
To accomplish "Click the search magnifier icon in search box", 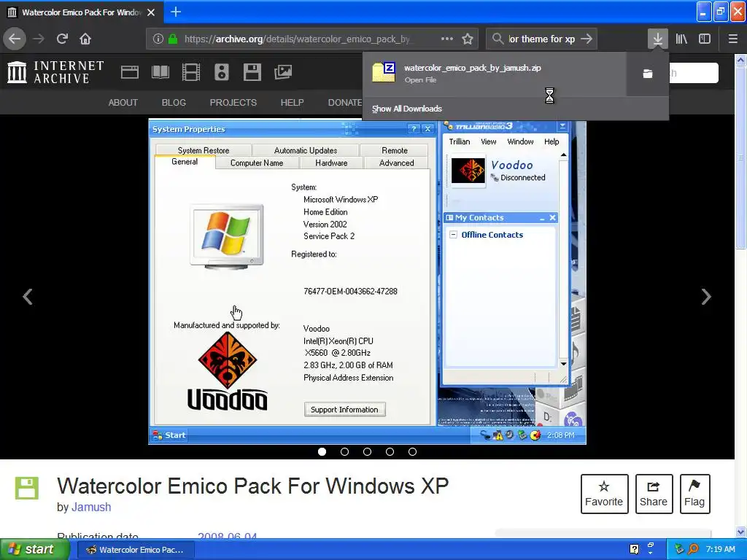I will pos(498,39).
